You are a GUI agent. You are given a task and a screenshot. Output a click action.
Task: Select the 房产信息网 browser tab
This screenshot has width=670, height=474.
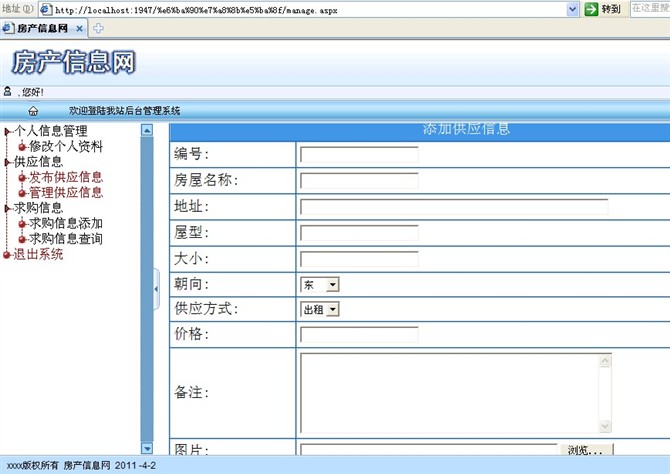tap(43, 29)
